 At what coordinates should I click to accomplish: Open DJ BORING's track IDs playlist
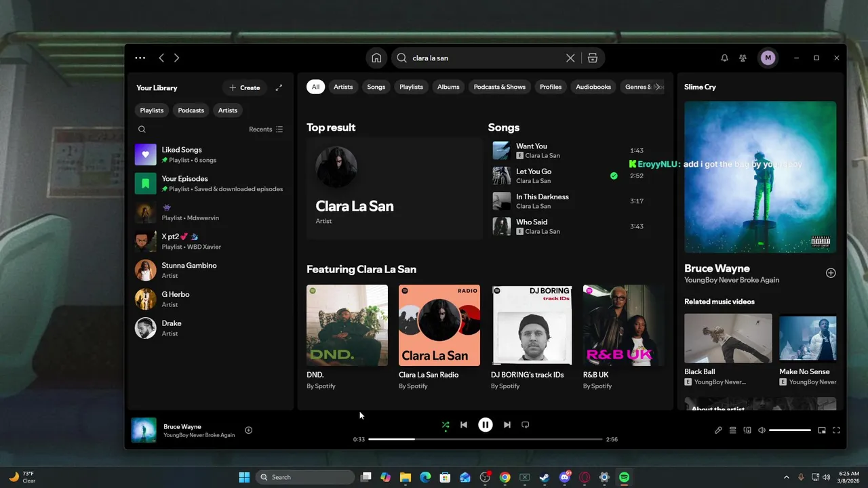(532, 338)
